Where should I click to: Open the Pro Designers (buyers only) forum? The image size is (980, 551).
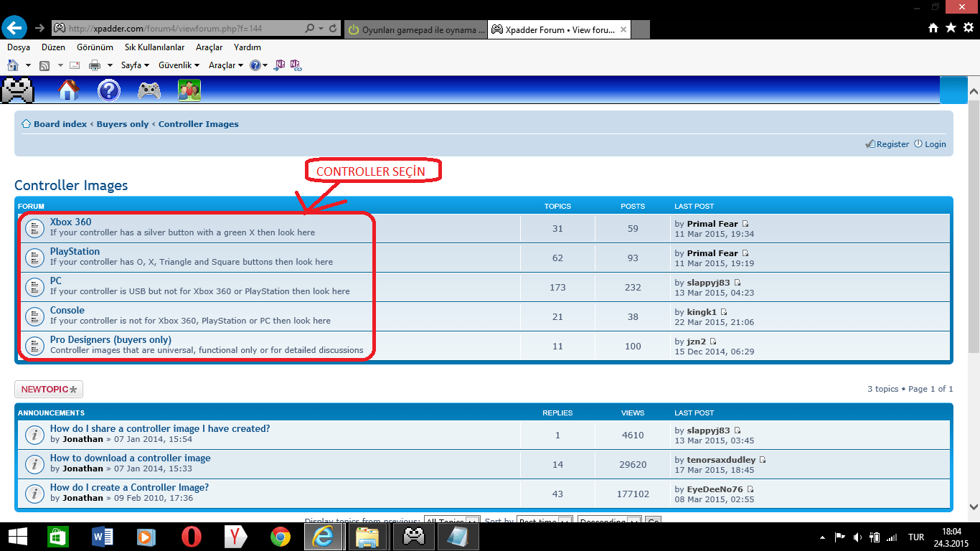tap(110, 340)
